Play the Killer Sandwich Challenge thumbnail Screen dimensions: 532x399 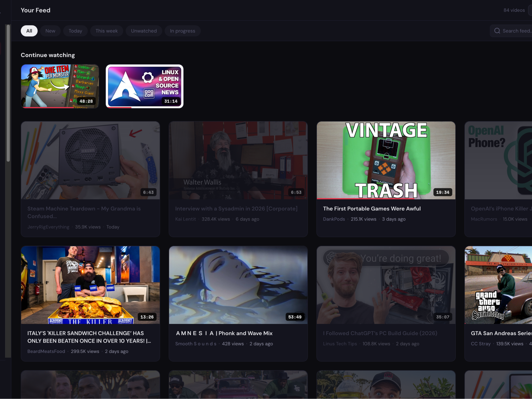pyautogui.click(x=90, y=285)
